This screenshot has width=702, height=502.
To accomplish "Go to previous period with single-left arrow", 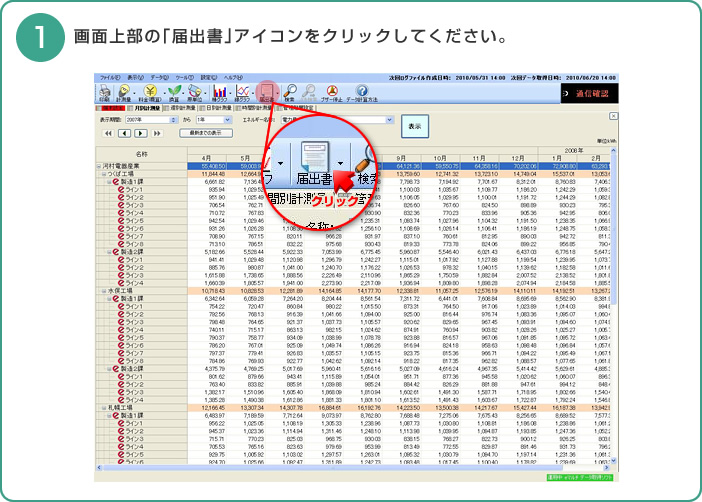I will 124,133.
